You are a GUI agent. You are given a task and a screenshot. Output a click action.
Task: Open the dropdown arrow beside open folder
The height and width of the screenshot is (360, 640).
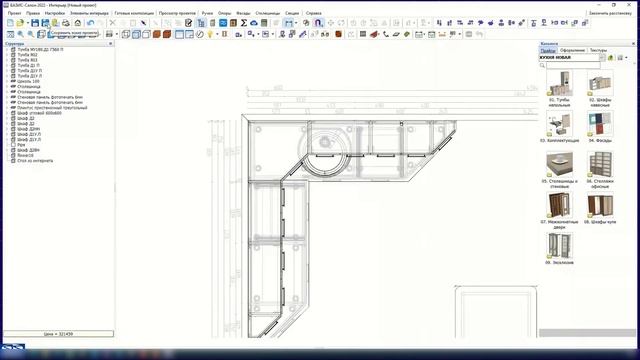27,23
